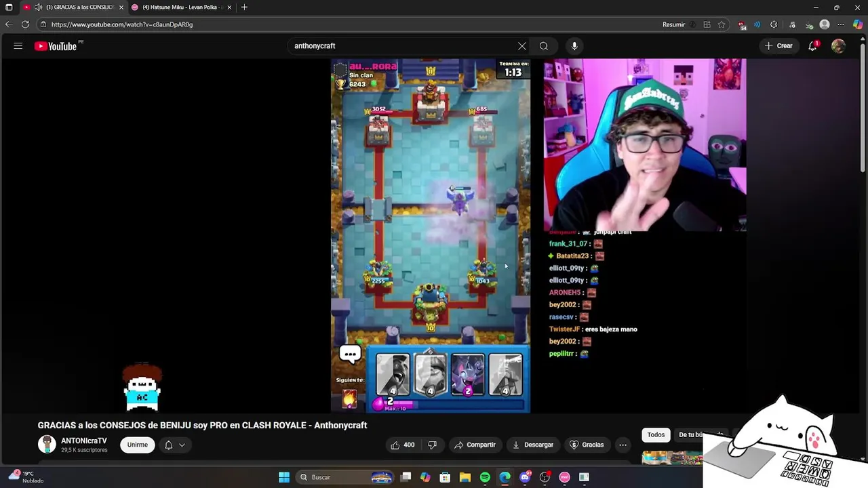Open osu! from taskbar
Viewport: 868px width, 488px height.
tap(564, 477)
